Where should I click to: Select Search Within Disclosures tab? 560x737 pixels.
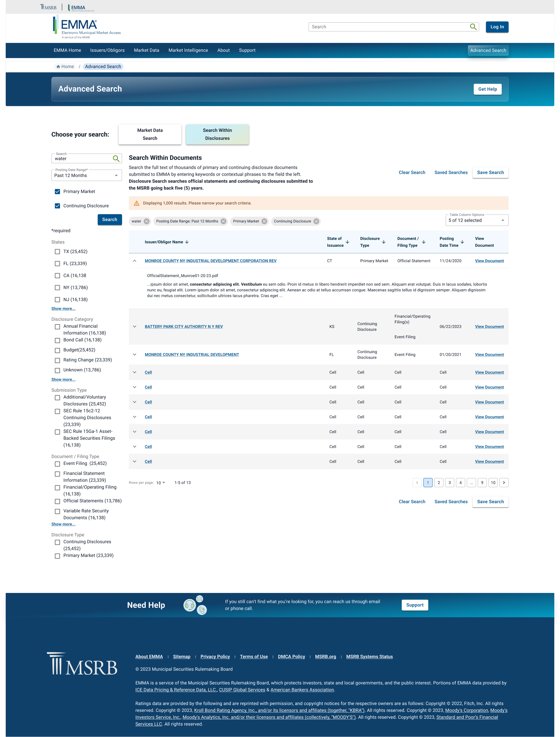(x=217, y=134)
